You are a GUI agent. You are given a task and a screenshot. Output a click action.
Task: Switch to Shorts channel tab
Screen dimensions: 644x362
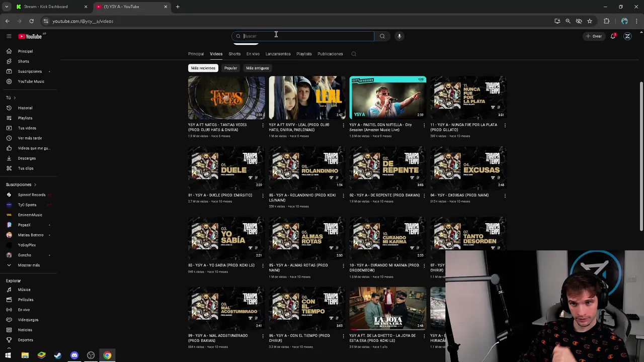click(x=234, y=54)
